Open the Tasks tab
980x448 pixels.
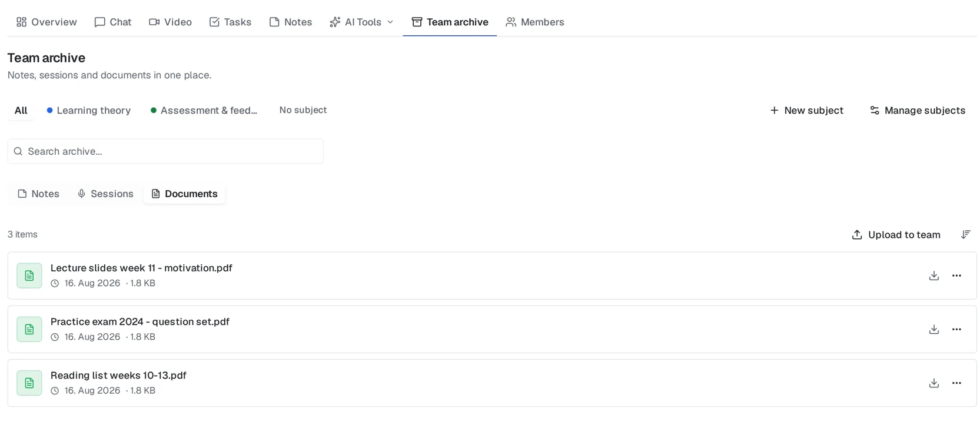pos(230,22)
